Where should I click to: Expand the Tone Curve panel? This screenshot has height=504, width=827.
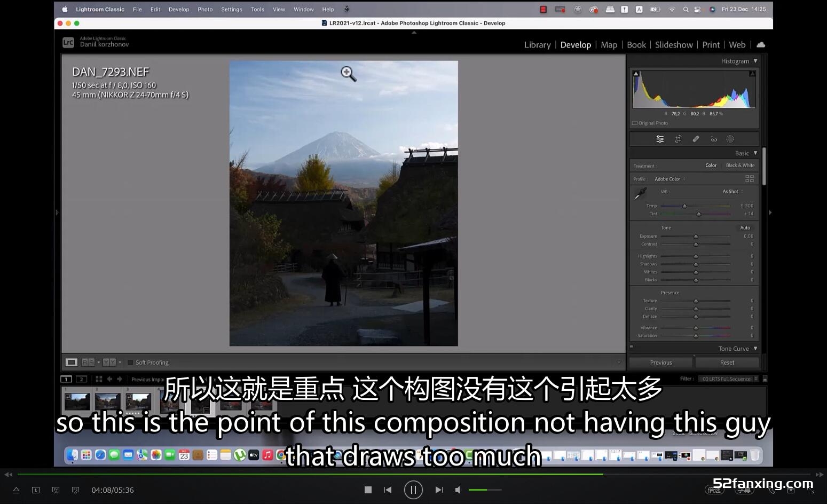tap(755, 349)
